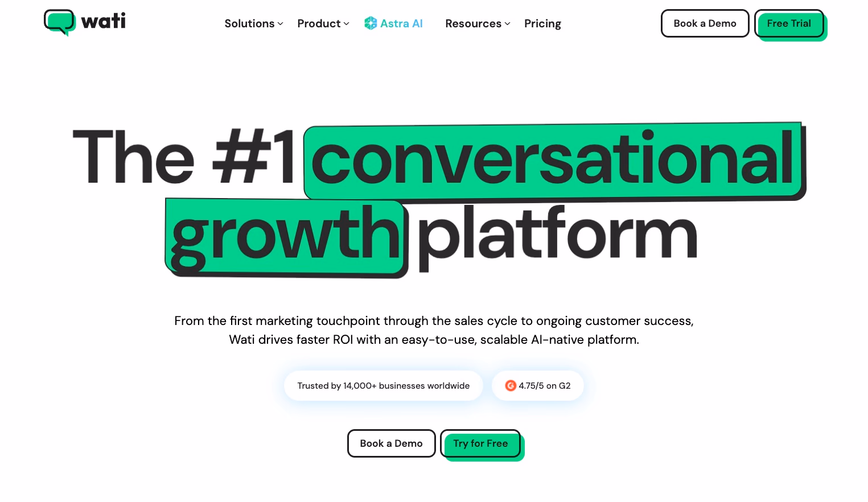Open the Solutions menu
The height and width of the screenshot is (502, 868).
(x=249, y=24)
